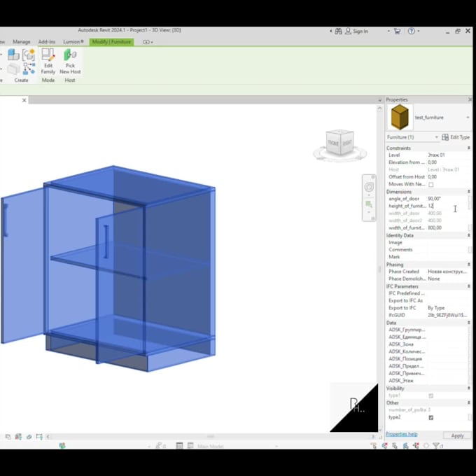Switch to the Add-Ins ribbon tab
476x476 pixels.
click(x=47, y=42)
